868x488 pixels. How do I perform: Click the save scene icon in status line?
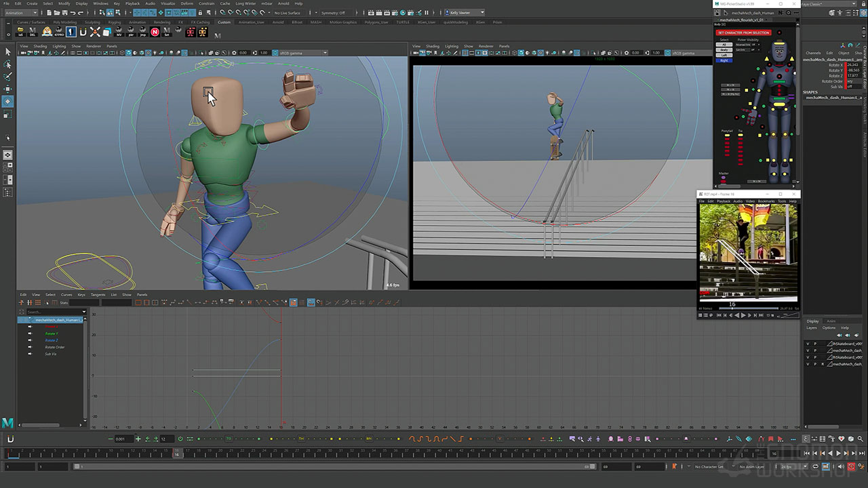[63, 13]
